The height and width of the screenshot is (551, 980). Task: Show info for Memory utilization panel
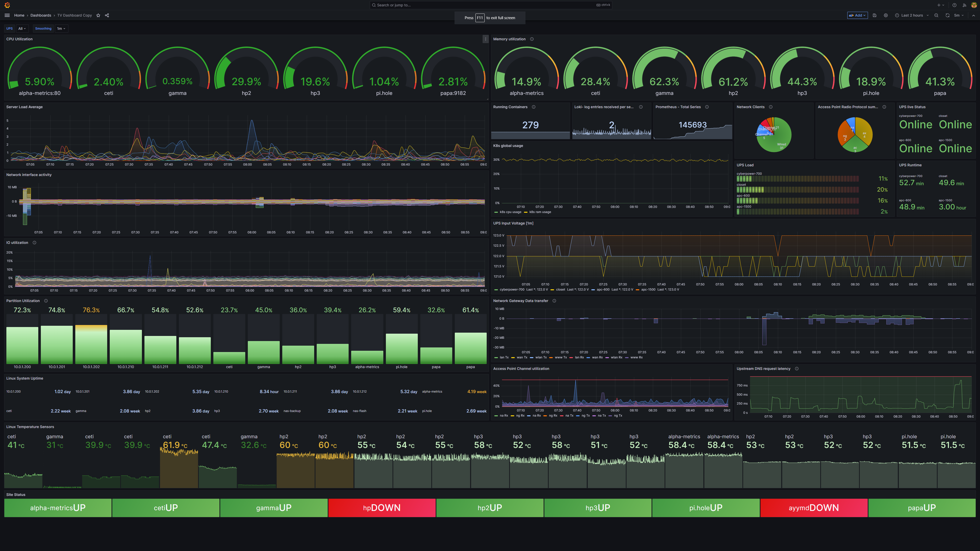[x=532, y=39]
